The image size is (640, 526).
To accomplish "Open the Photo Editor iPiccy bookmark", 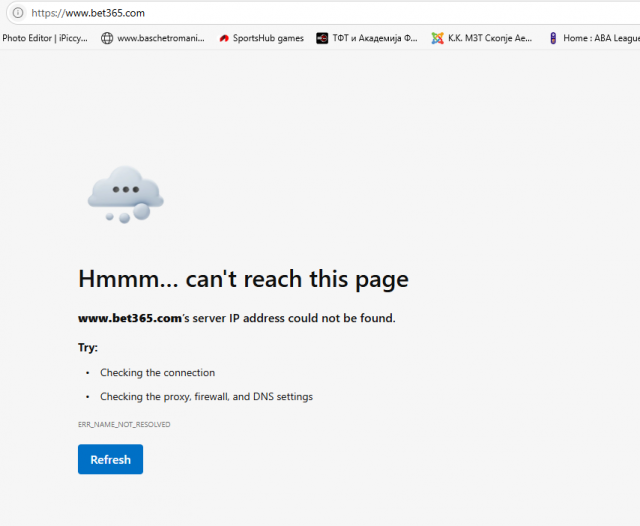I will (45, 38).
